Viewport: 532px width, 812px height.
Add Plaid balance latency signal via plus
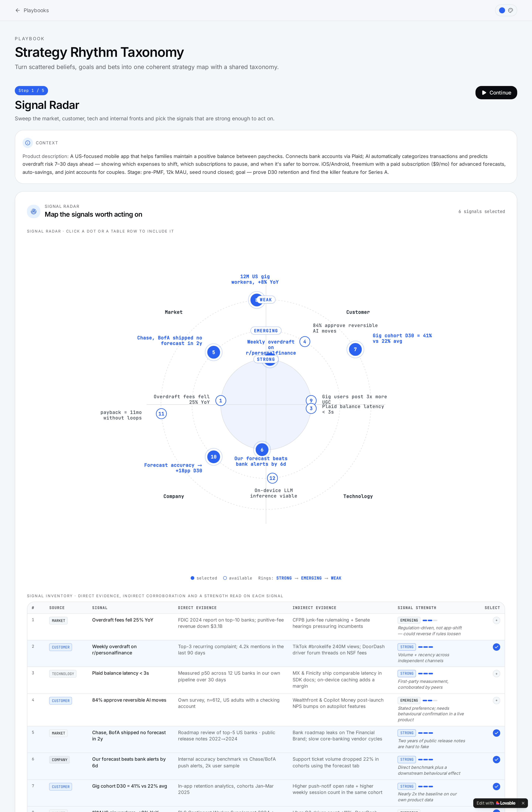click(x=496, y=674)
